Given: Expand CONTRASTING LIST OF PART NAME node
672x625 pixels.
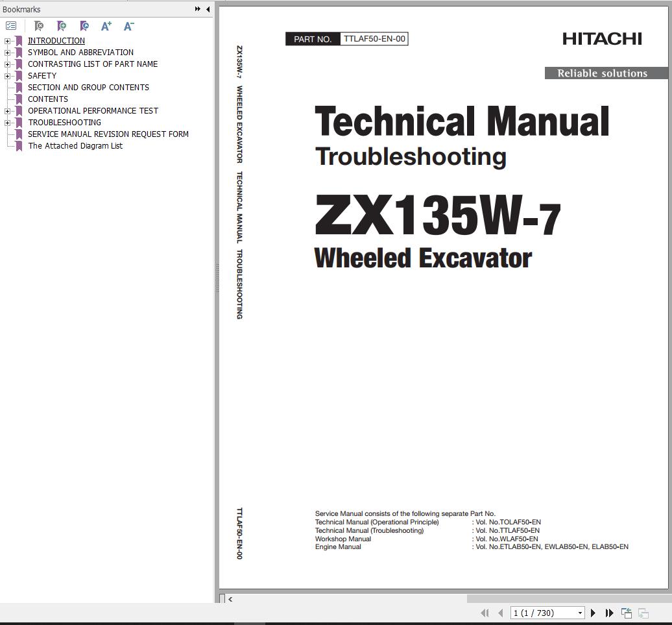Looking at the screenshot, I should (7, 64).
